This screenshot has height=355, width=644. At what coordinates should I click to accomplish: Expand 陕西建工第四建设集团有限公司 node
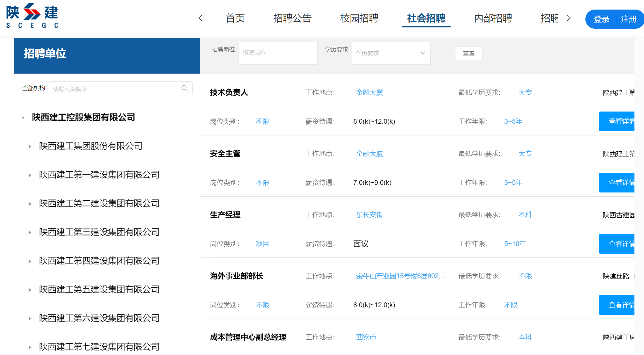30,261
